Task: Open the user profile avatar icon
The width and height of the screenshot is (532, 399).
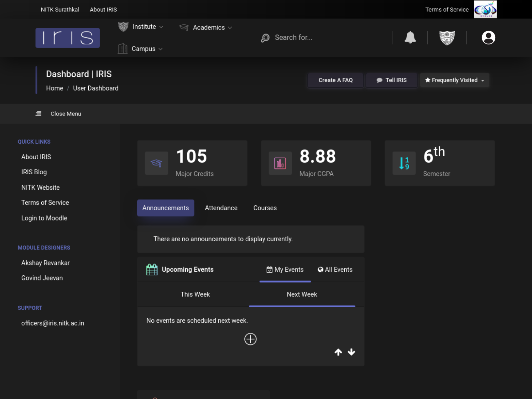Action: (488, 38)
